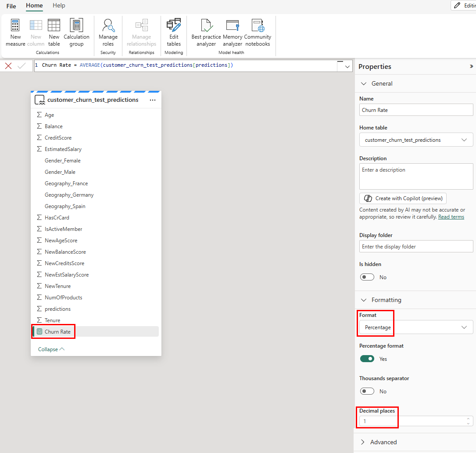Toggle the Percentage format switch
The width and height of the screenshot is (476, 453).
367,359
